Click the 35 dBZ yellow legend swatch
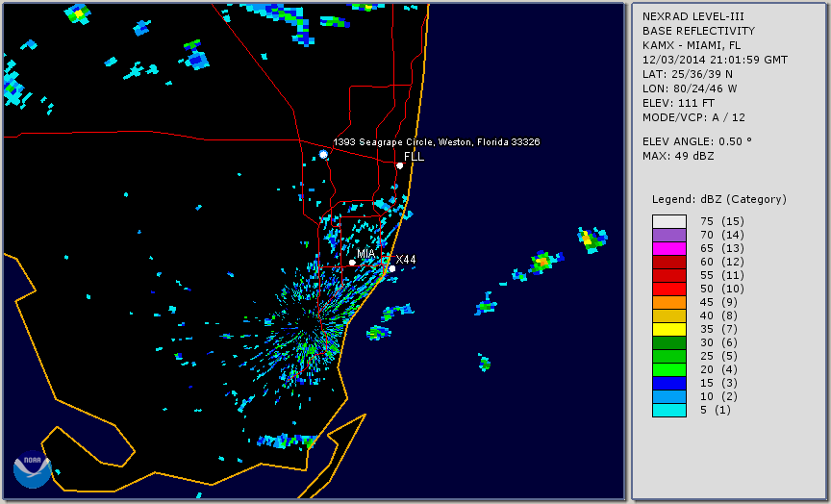 tap(668, 329)
